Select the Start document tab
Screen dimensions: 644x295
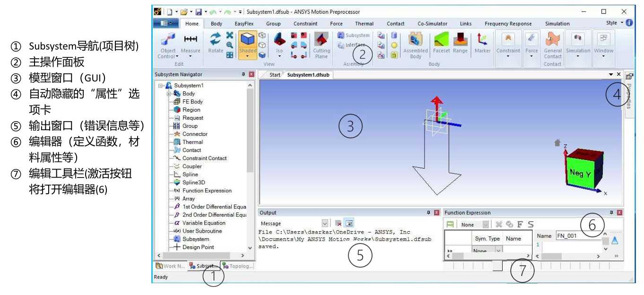[x=274, y=75]
